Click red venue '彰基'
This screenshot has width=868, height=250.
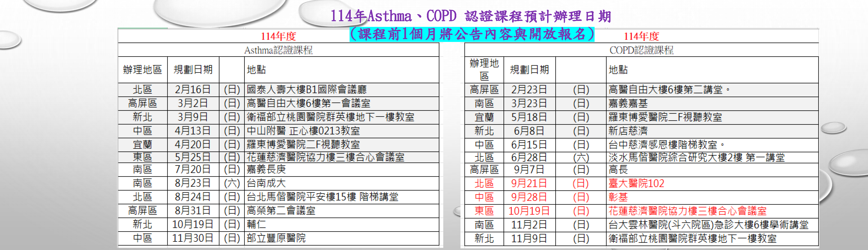[x=618, y=197]
